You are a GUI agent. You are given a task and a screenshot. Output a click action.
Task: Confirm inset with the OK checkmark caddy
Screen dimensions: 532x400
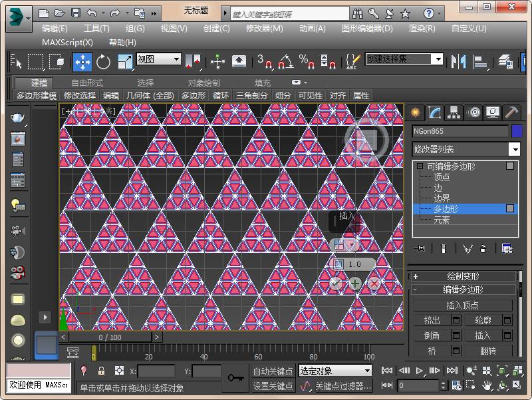(x=336, y=283)
